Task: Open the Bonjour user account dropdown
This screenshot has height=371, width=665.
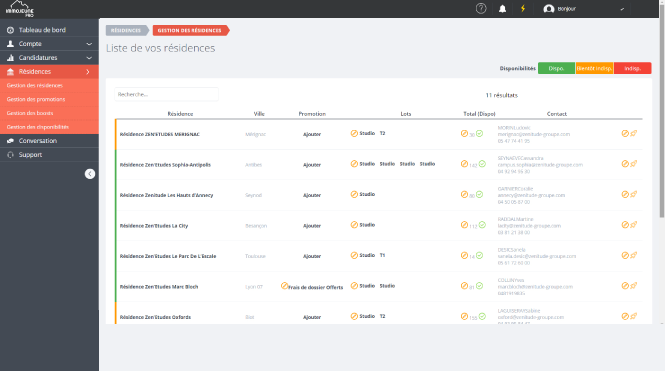Action: pos(584,9)
